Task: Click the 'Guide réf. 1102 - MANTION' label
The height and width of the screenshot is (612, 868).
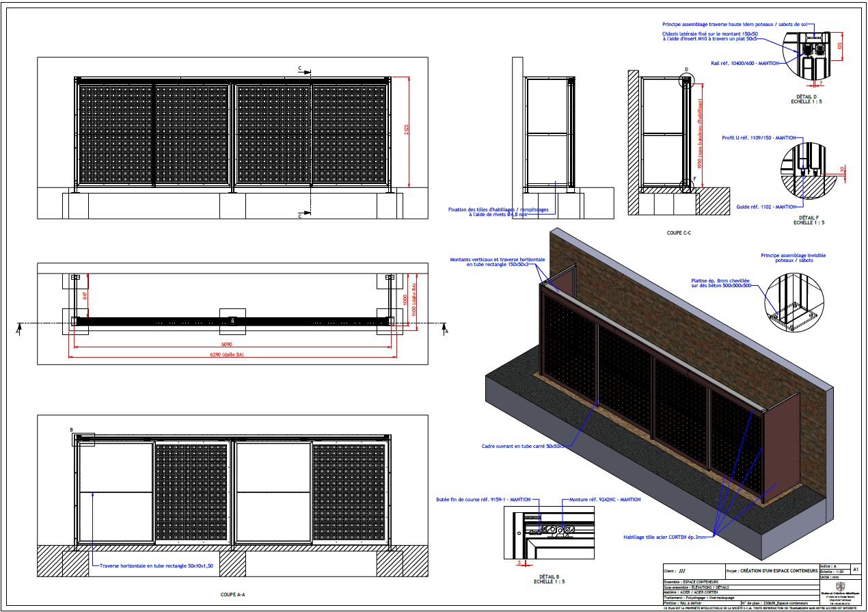Action: tap(766, 206)
